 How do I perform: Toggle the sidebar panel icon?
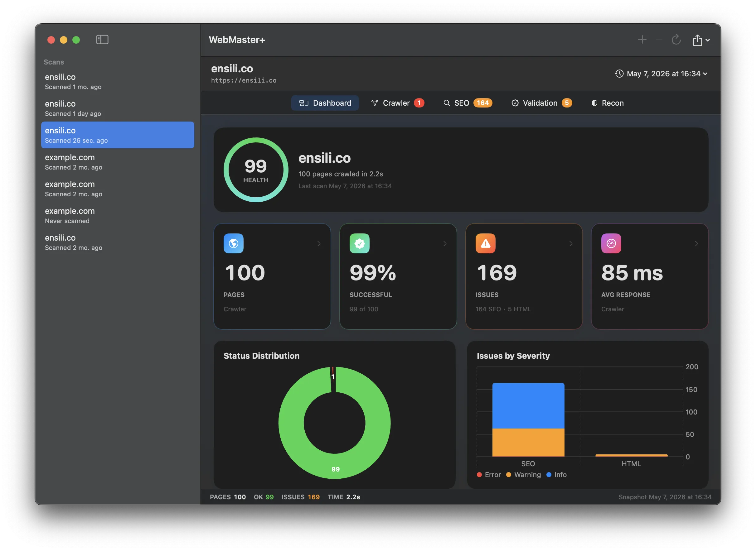(x=102, y=40)
